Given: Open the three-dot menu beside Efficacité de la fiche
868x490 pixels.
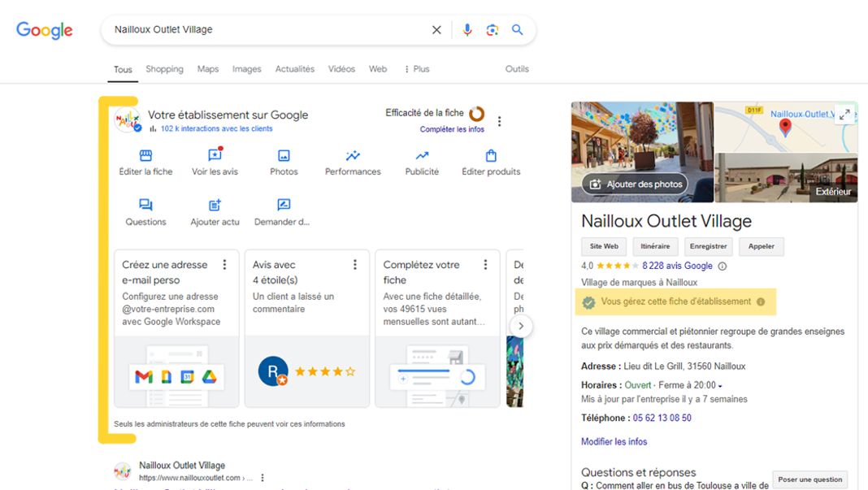Looking at the screenshot, I should coord(499,121).
